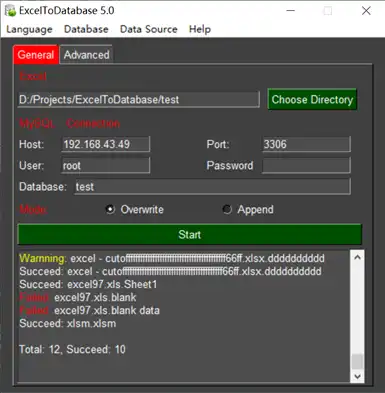Click the green Start button
This screenshot has height=393, width=385.
click(x=189, y=234)
